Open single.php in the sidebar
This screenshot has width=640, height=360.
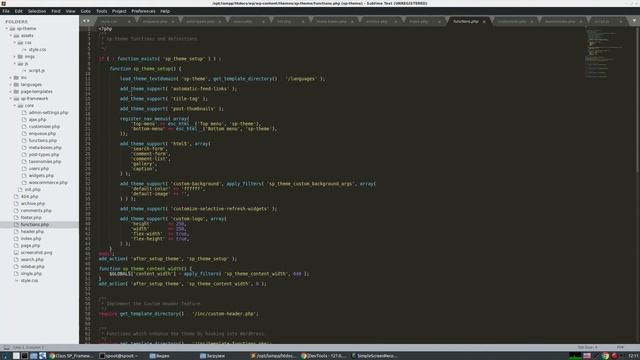[x=31, y=273]
